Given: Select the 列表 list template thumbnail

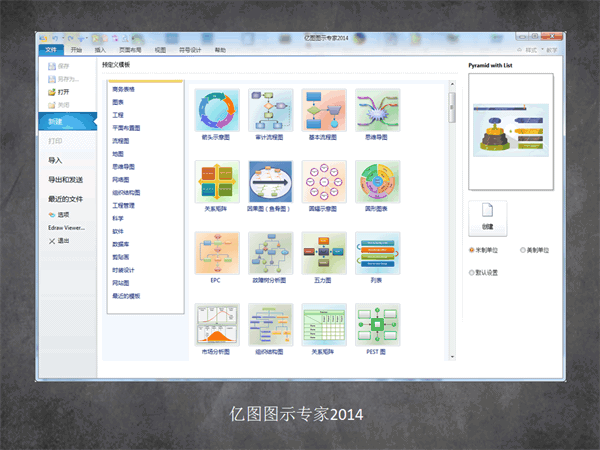Looking at the screenshot, I should pos(377,253).
